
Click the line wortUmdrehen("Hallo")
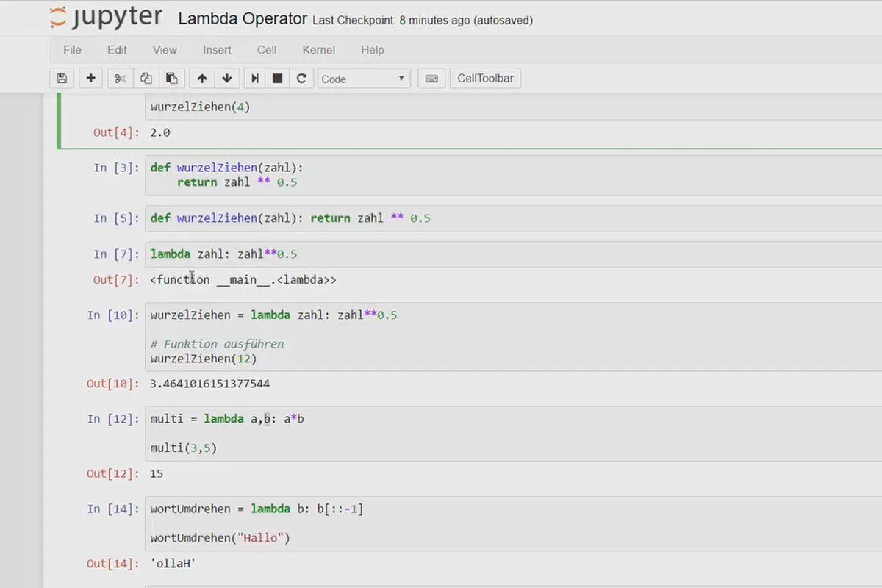click(x=220, y=538)
